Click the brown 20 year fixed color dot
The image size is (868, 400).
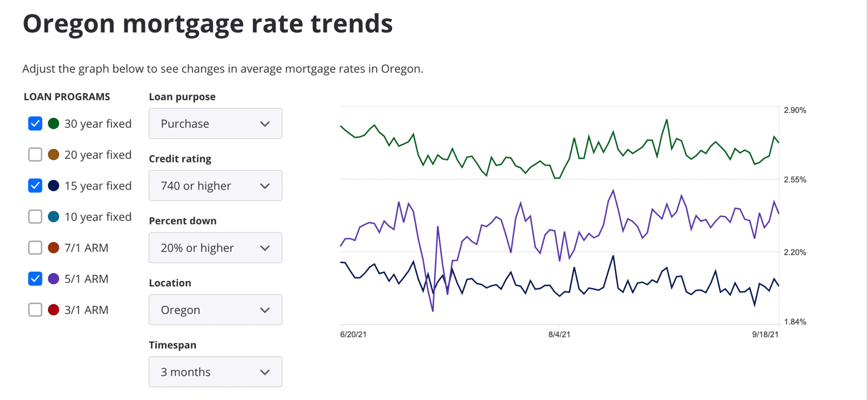(x=53, y=154)
